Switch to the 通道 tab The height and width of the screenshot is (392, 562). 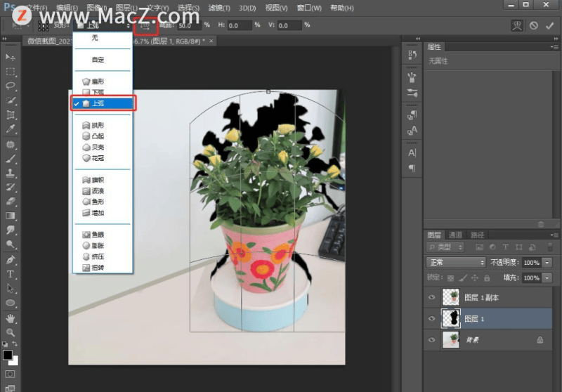(x=456, y=235)
